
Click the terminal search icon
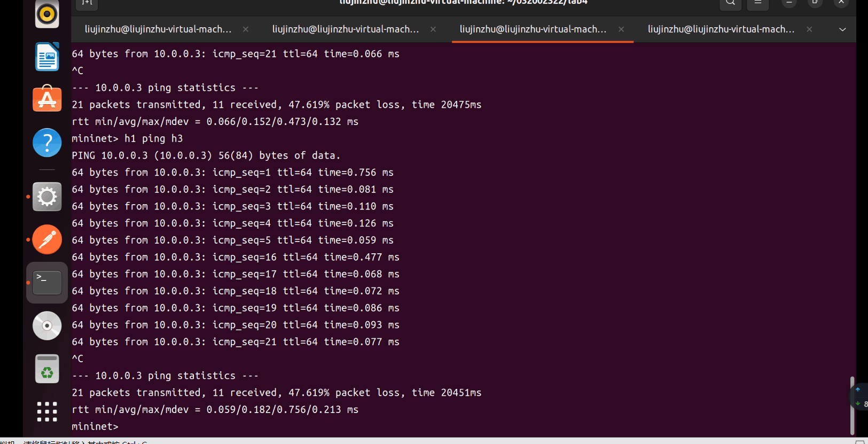point(730,3)
